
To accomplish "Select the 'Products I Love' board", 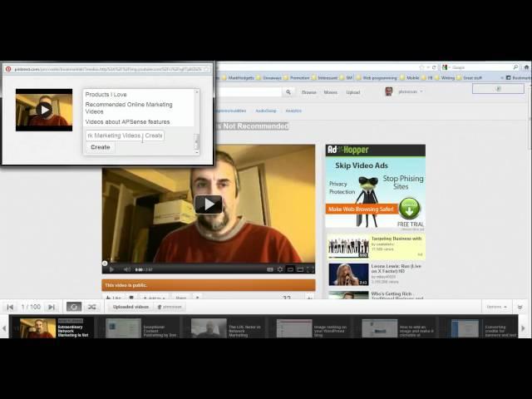I will tap(106, 95).
